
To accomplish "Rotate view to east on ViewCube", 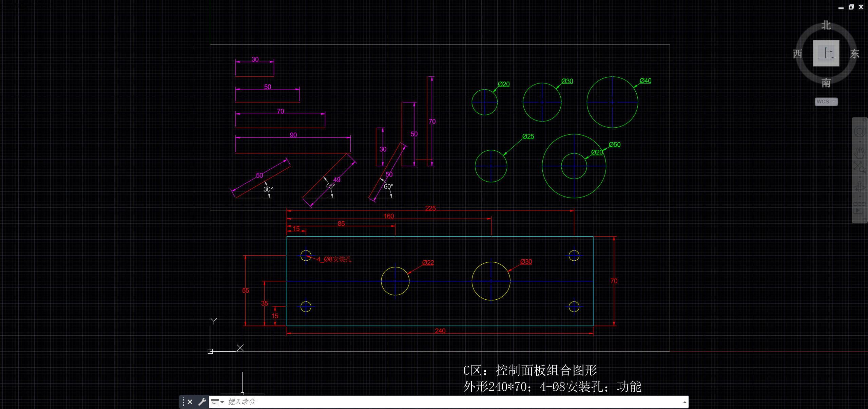I will coord(854,54).
